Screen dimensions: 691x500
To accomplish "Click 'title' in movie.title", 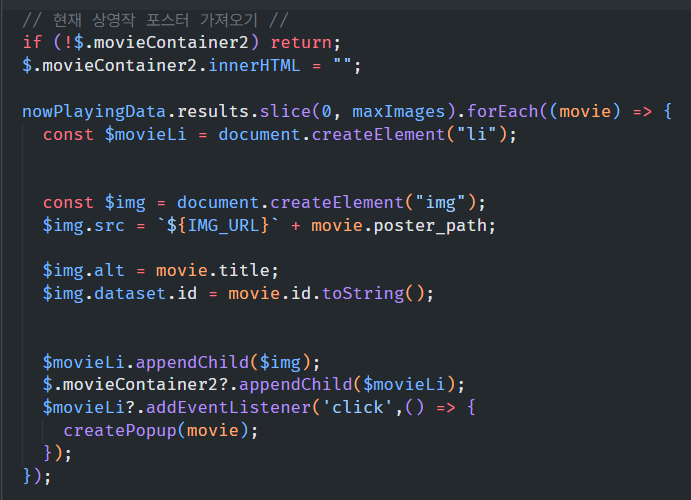I will [x=245, y=270].
